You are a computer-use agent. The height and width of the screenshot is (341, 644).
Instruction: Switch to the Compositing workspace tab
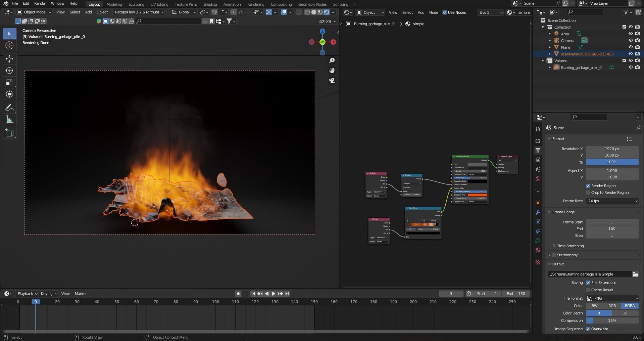coord(281,4)
